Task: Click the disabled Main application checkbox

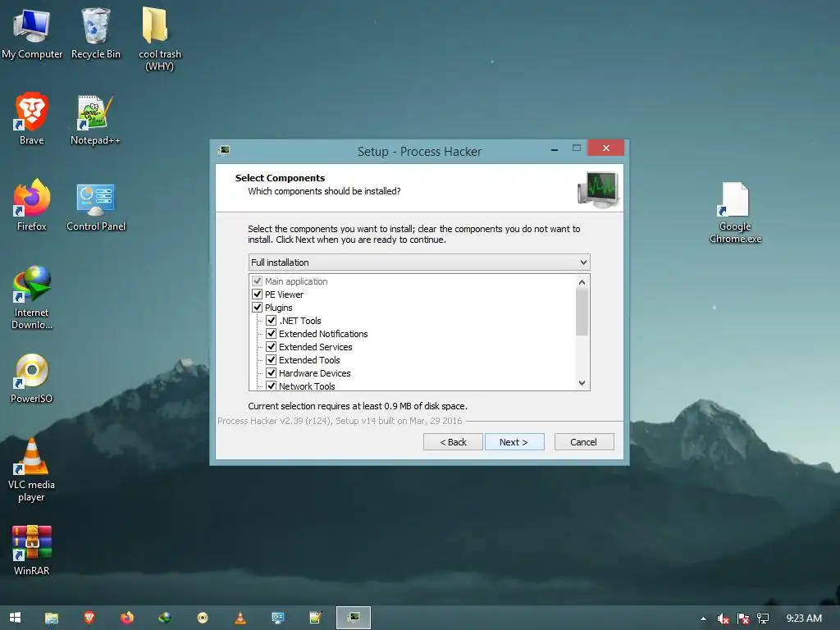Action: (x=257, y=281)
